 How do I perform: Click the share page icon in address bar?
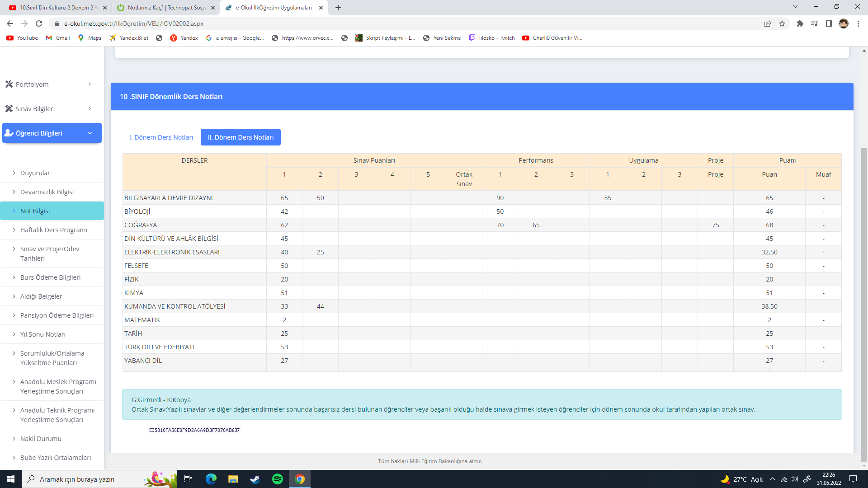point(768,23)
